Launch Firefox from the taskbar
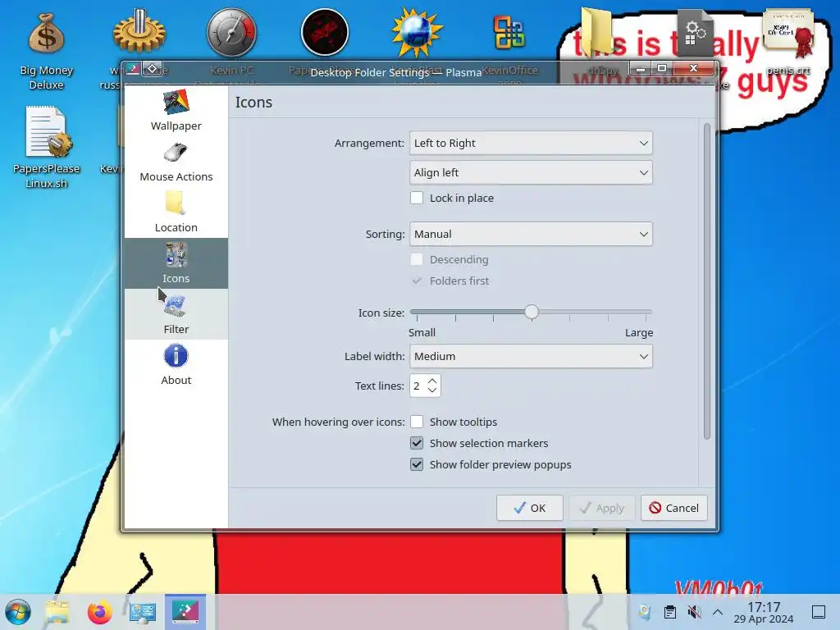Viewport: 840px width, 630px height. pos(99,612)
